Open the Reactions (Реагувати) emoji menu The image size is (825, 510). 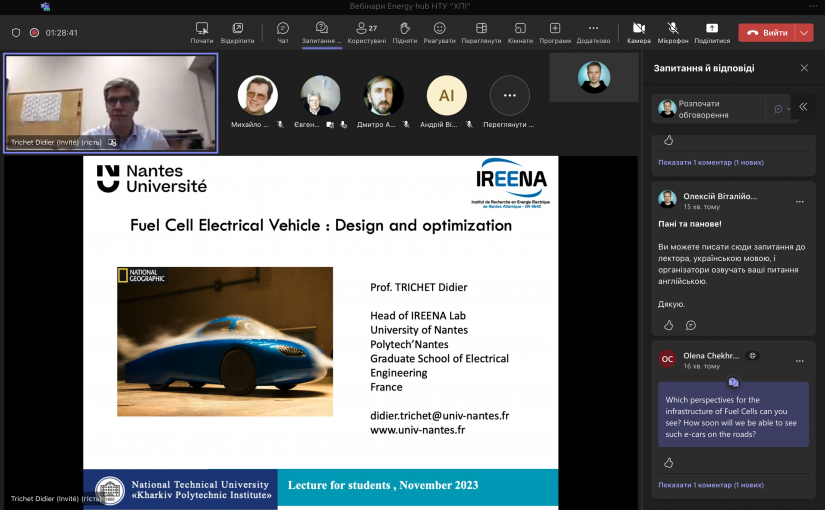439,29
